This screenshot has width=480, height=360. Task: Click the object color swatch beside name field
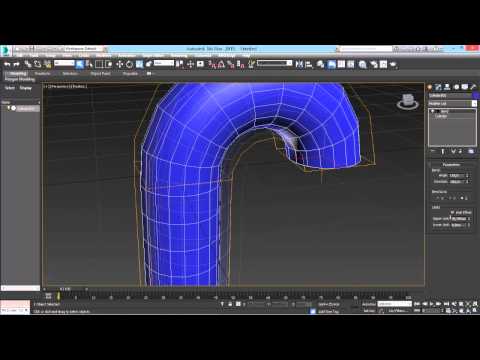(x=475, y=96)
